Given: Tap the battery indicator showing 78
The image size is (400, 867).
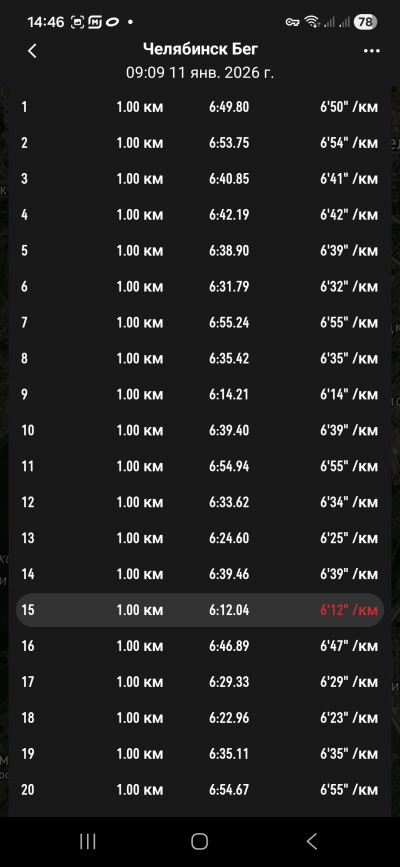Looking at the screenshot, I should pos(365,22).
